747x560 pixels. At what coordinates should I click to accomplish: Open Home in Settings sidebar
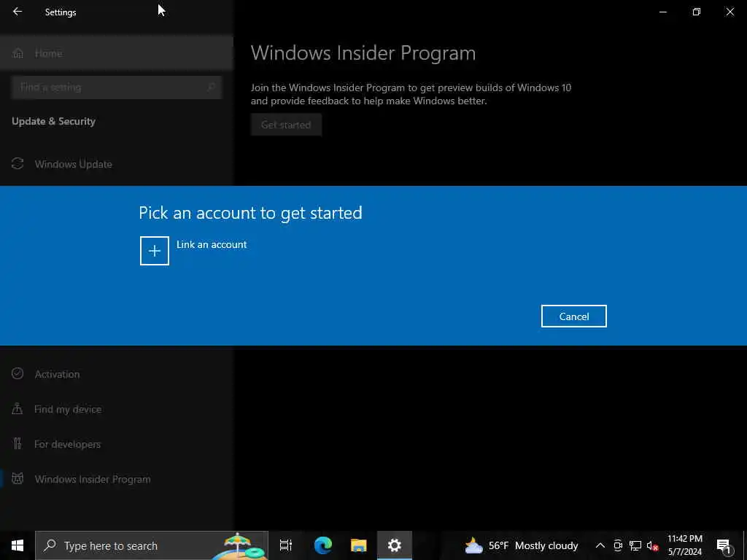(116, 52)
